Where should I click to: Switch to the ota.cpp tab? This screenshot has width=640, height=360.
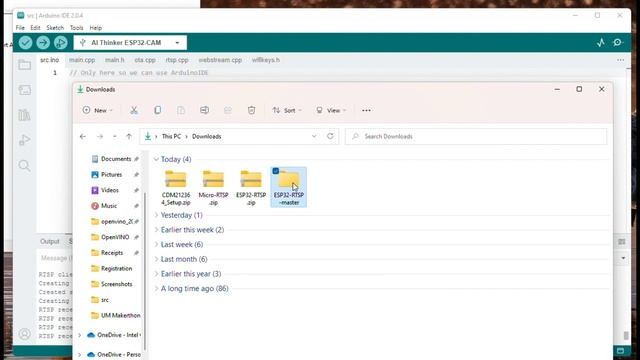pos(145,60)
